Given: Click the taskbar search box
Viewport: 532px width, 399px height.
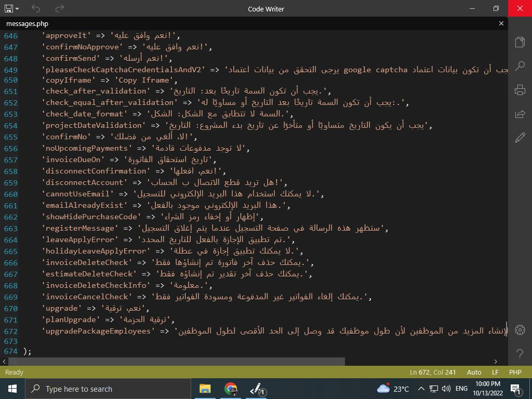Looking at the screenshot, I should click(x=108, y=389).
